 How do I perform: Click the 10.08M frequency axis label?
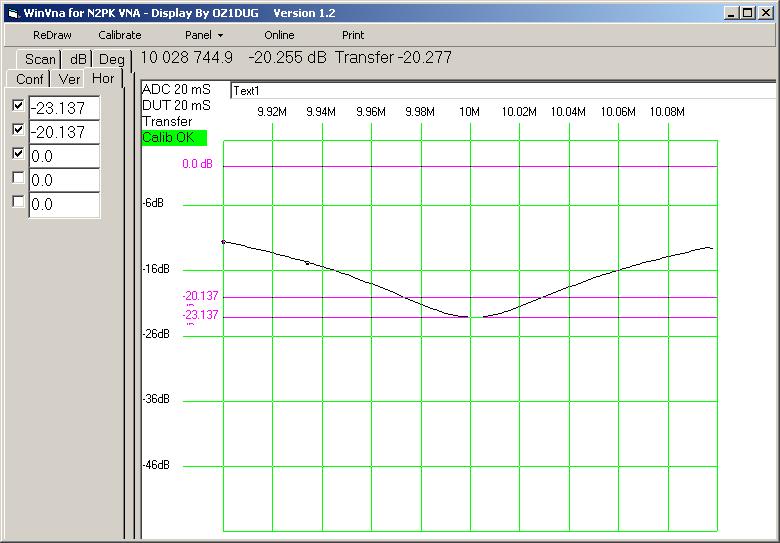pos(667,112)
